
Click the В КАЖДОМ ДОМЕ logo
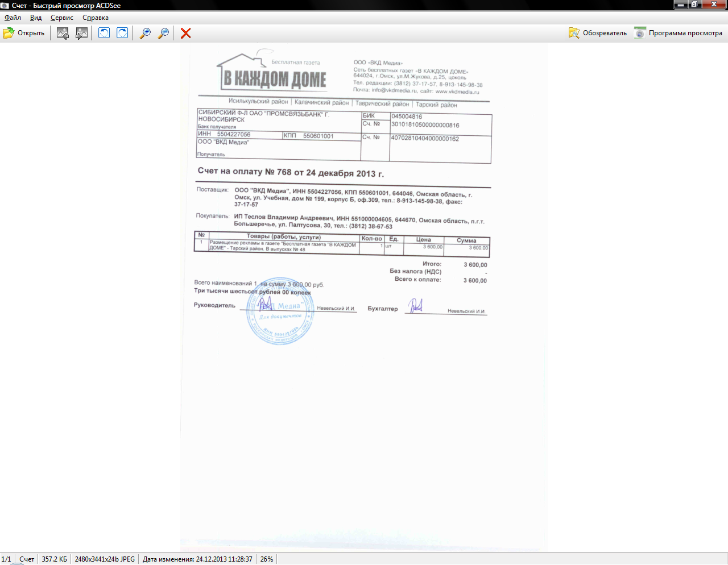[272, 70]
